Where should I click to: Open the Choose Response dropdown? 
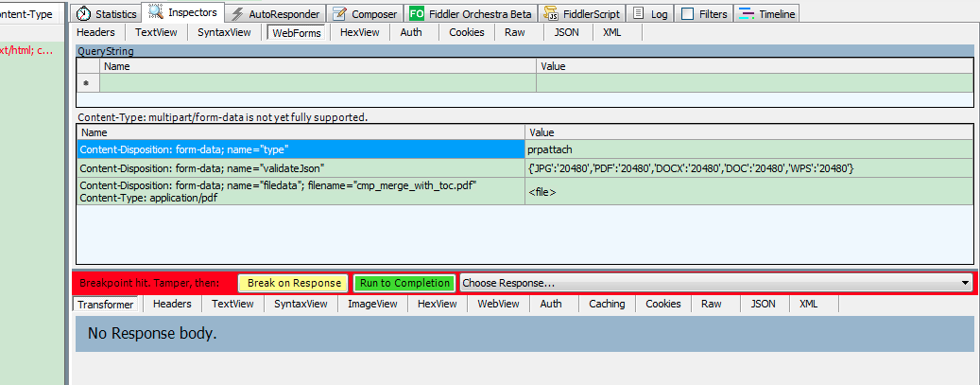tap(709, 283)
